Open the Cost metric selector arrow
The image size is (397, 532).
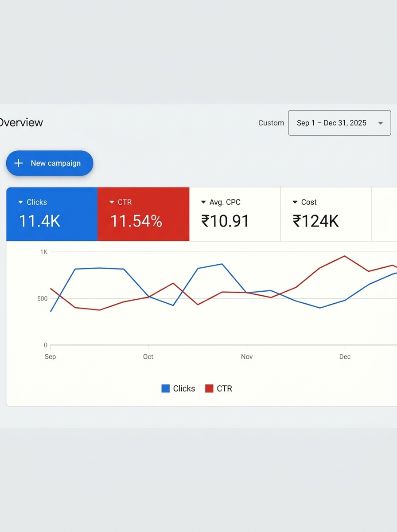[295, 202]
